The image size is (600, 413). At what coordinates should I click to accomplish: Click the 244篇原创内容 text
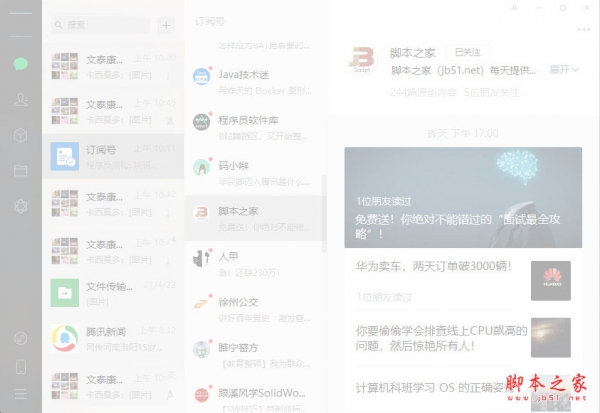pos(423,92)
